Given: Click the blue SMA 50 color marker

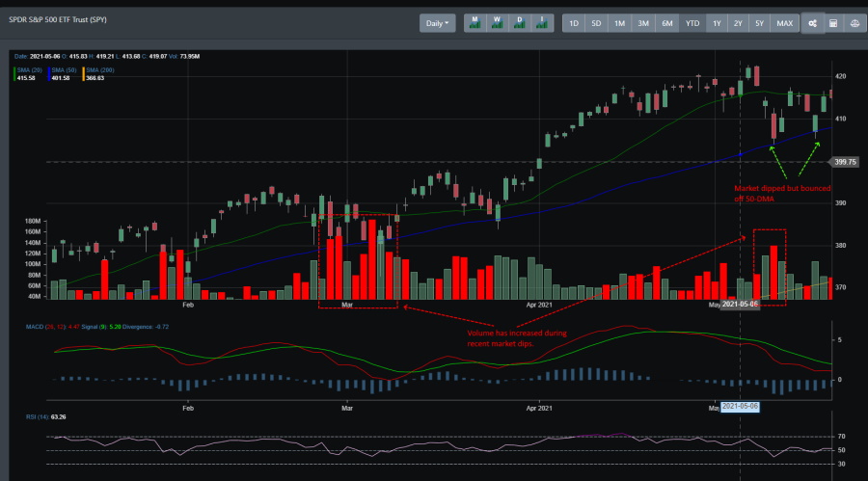Looking at the screenshot, I should pos(49,74).
